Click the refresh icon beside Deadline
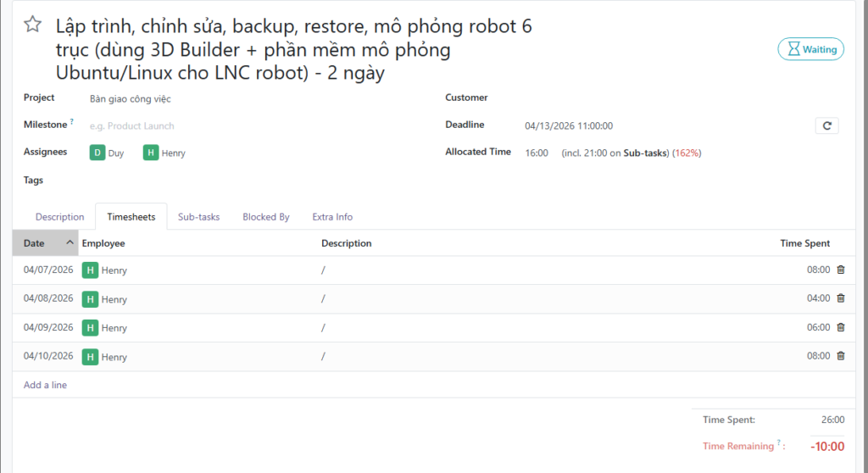This screenshot has width=868, height=473. 826,125
